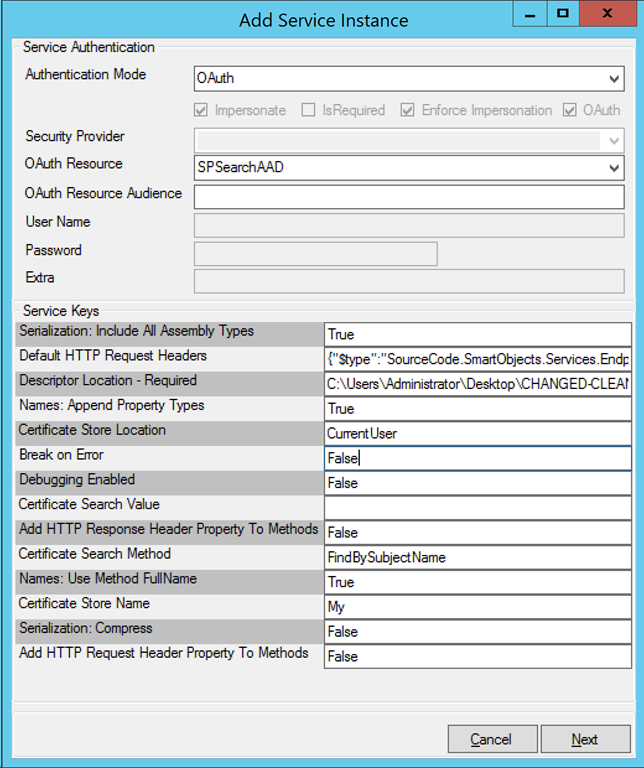The image size is (644, 768).
Task: Click the Next button
Action: click(585, 739)
